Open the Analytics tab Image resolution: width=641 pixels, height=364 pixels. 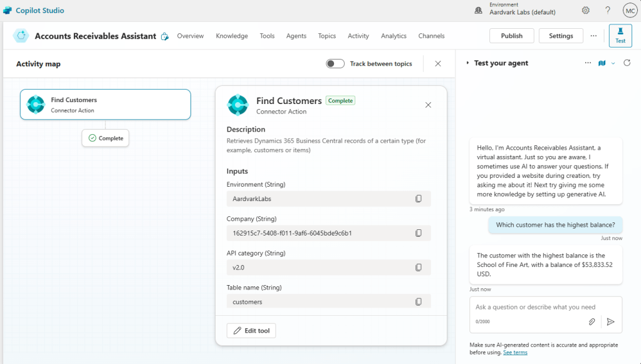pos(393,36)
